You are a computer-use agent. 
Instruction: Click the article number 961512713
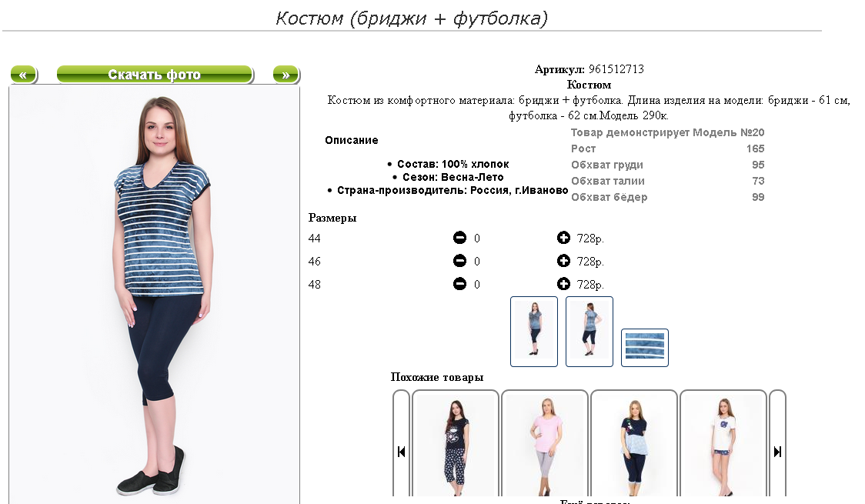pos(616,69)
